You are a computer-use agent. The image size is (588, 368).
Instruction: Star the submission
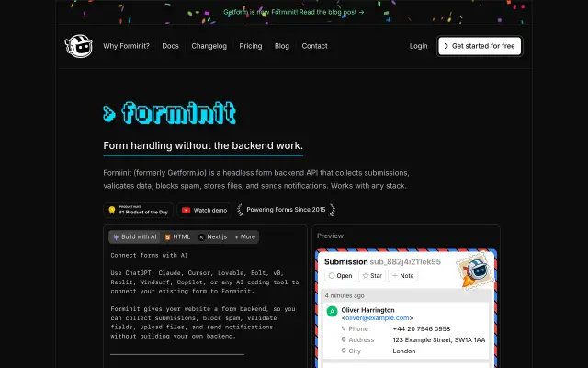(x=372, y=276)
